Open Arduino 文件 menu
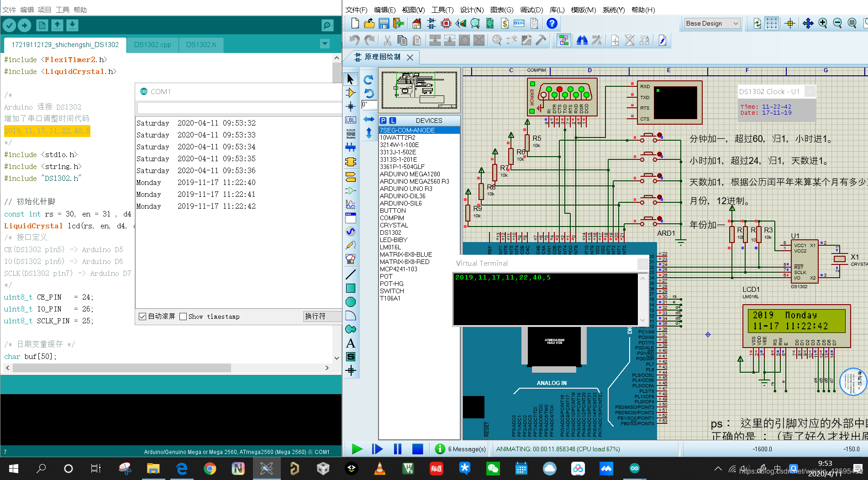Screen dimensions: 868x480 (9, 10)
